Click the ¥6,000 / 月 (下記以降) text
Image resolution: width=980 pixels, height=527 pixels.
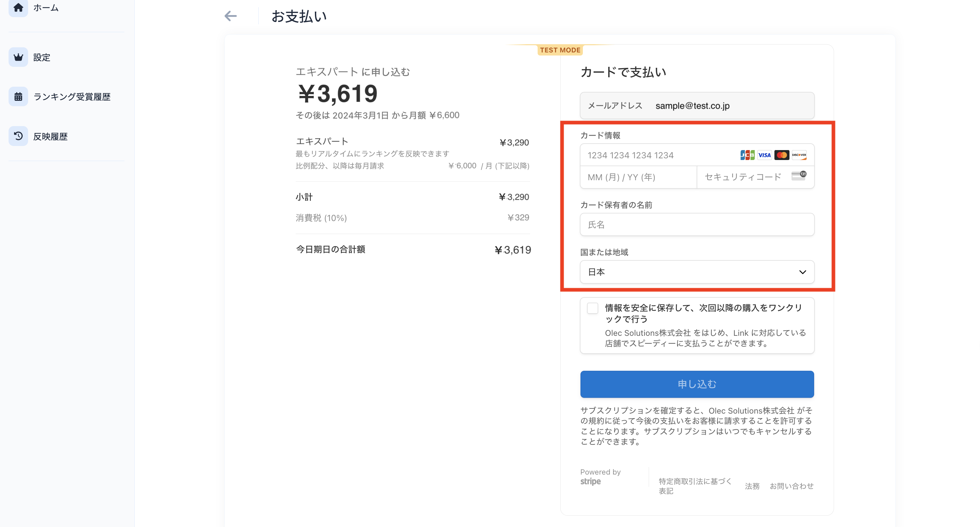point(489,166)
